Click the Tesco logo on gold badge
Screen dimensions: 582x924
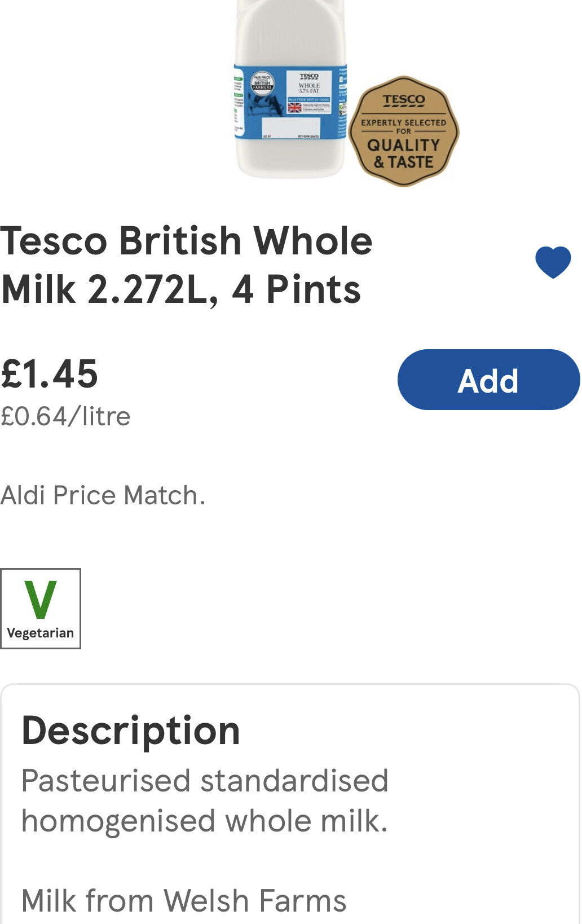point(404,100)
